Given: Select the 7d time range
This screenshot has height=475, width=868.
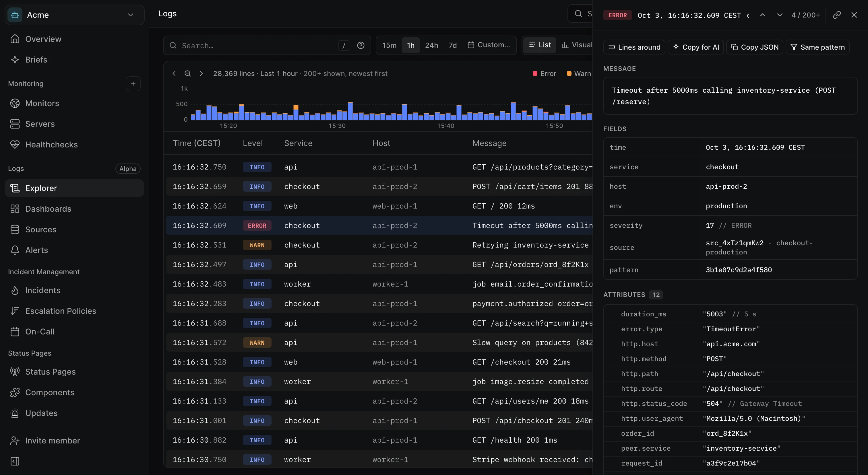Looking at the screenshot, I should 453,45.
